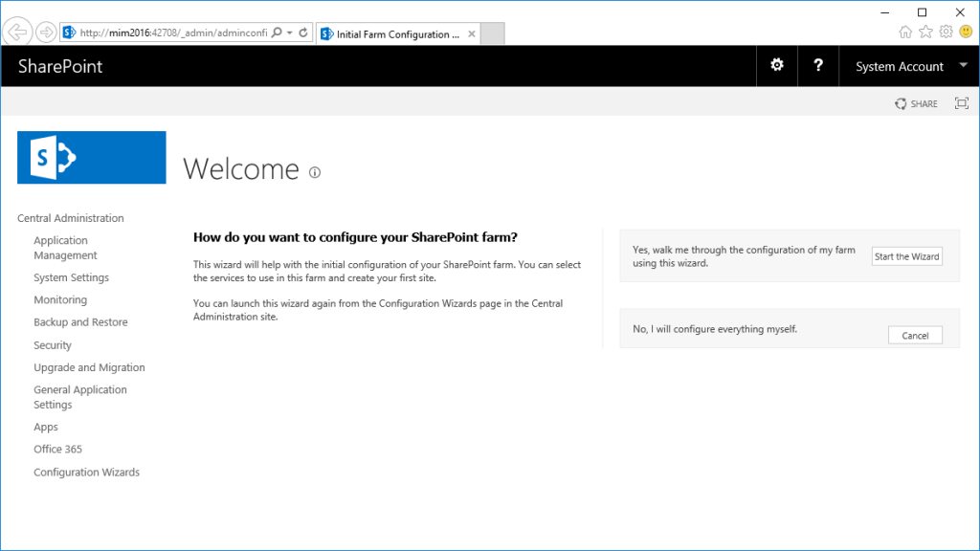
Task: Open the SHARE option
Action: [915, 103]
